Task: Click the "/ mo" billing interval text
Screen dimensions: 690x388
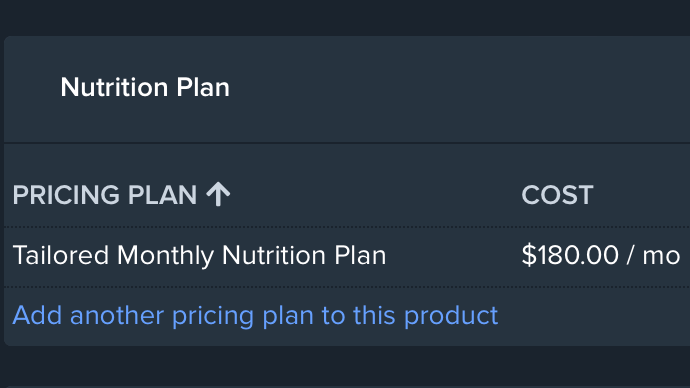Action: click(x=654, y=256)
